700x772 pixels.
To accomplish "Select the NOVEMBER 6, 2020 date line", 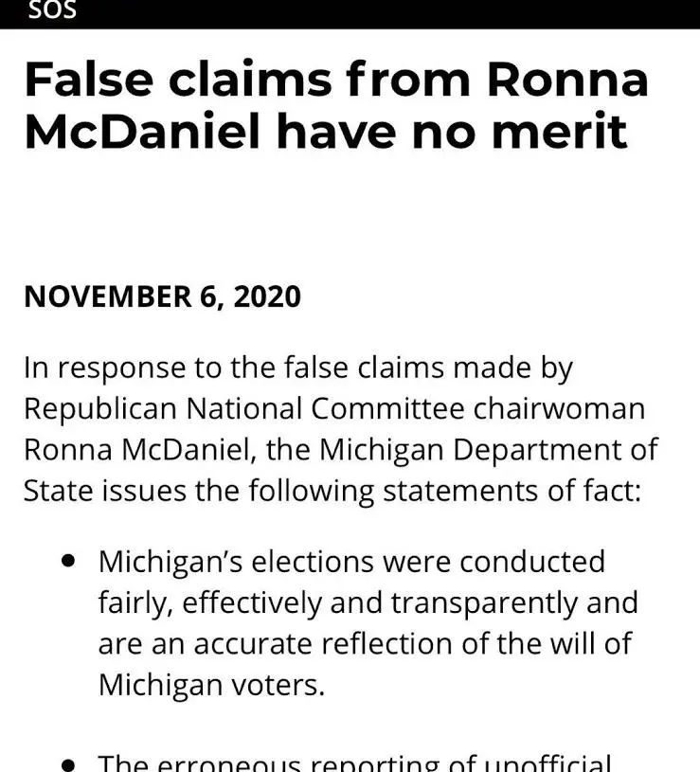I will [x=162, y=296].
